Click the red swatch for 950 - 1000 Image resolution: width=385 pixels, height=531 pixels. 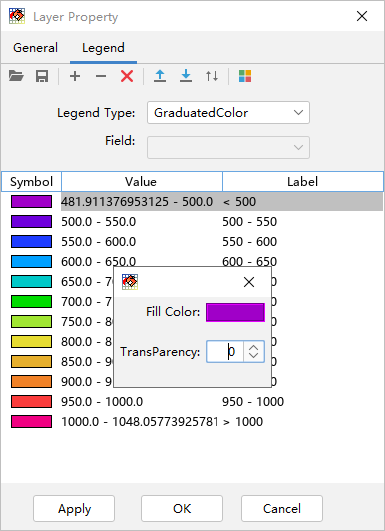tap(31, 401)
